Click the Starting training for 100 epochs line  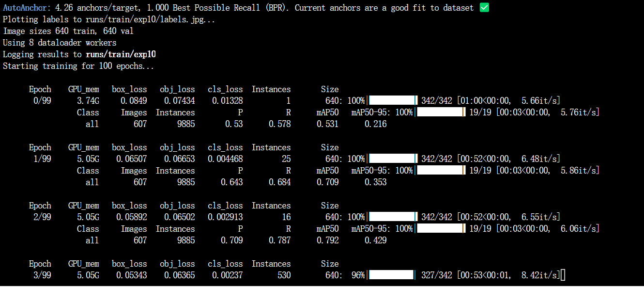[x=77, y=66]
